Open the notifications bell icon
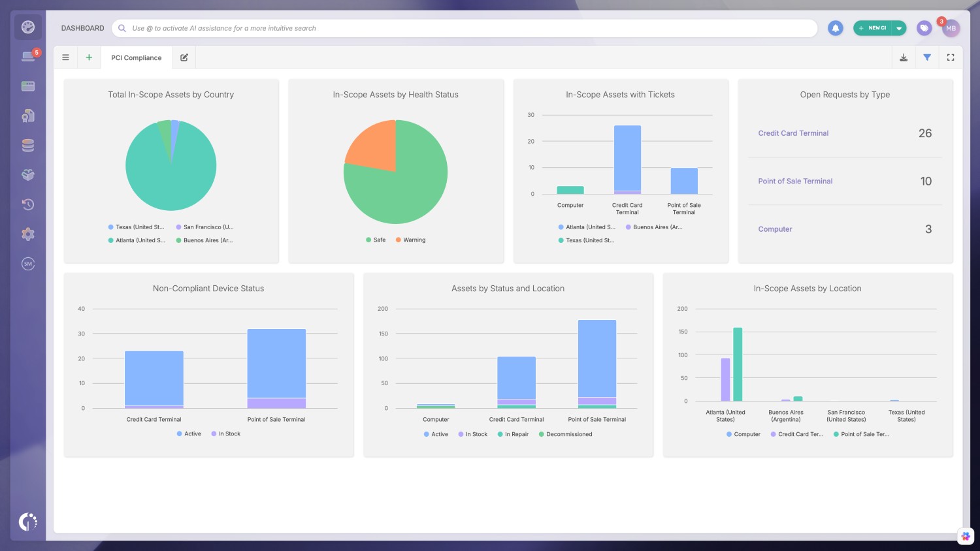 pos(836,28)
